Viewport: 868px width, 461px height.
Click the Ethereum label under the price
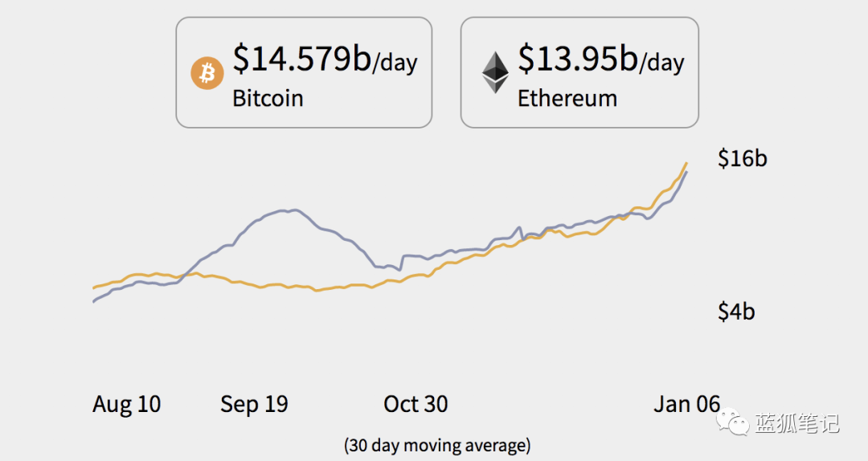567,99
